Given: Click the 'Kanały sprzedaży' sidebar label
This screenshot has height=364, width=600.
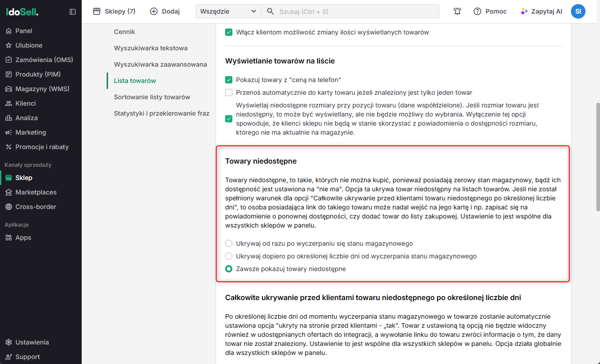Looking at the screenshot, I should click(28, 165).
